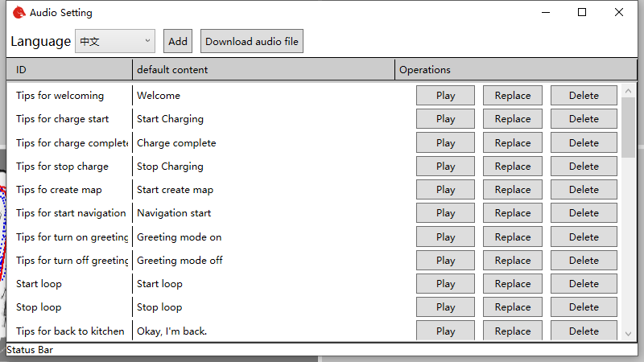The width and height of the screenshot is (644, 362).
Task: Replace the Start Charging audio
Action: click(513, 119)
